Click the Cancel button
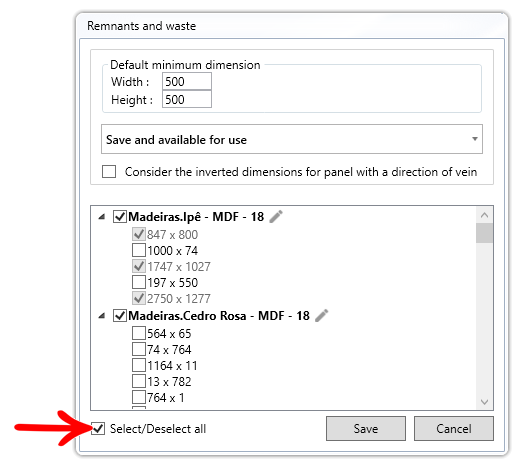Image resolution: width=518 pixels, height=465 pixels. (x=454, y=428)
